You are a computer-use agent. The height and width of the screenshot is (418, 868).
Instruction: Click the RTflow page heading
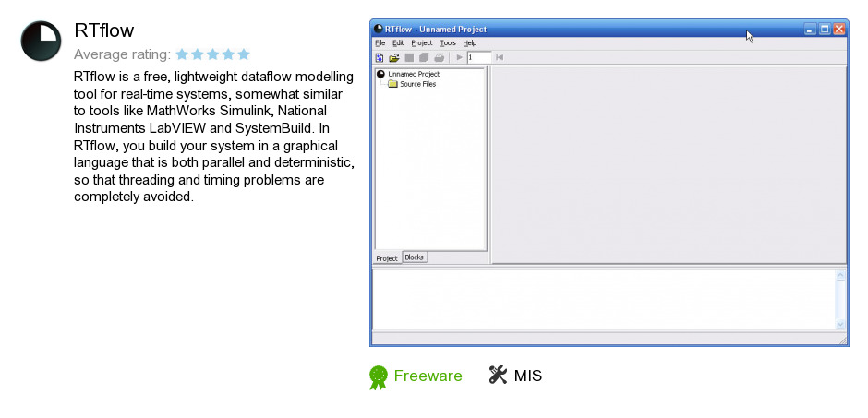(104, 30)
